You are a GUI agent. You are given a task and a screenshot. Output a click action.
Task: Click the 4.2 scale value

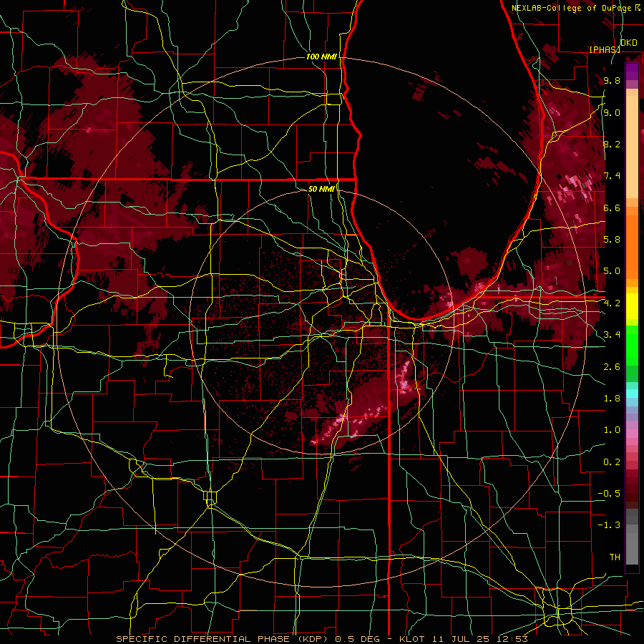[x=612, y=303]
